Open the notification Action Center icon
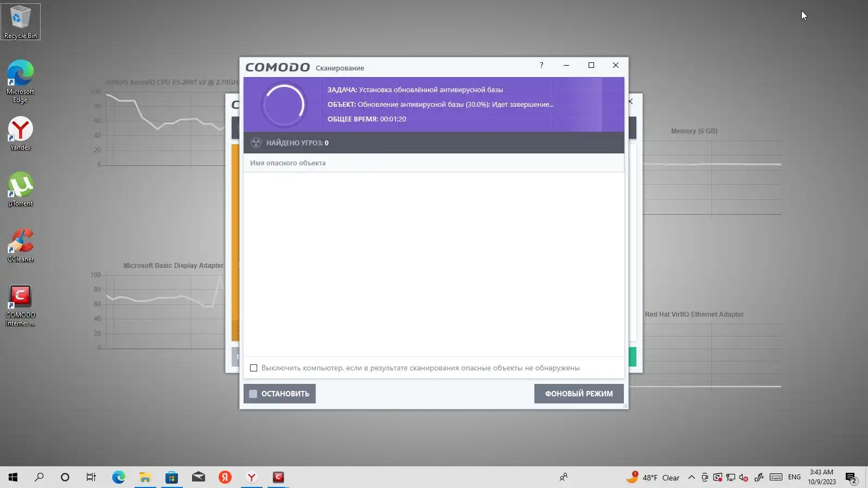This screenshot has height=488, width=868. pos(851,478)
